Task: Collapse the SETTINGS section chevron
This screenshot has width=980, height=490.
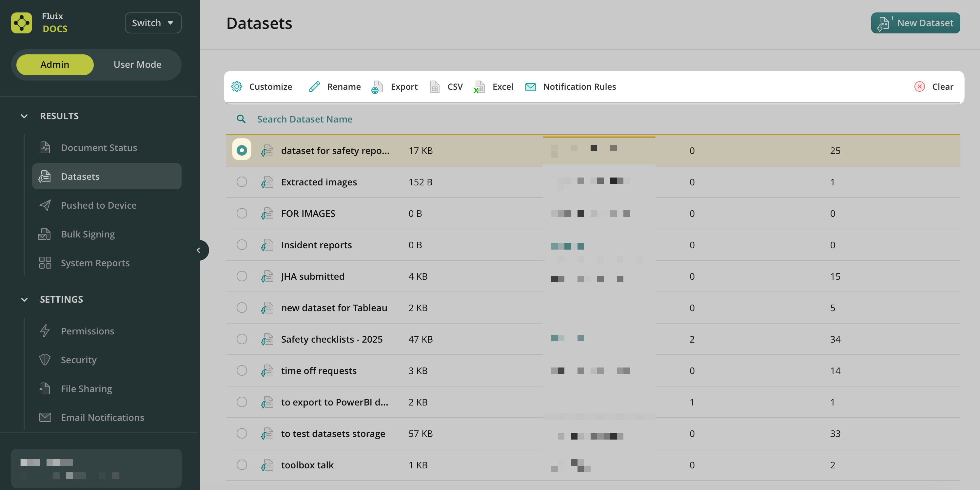Action: coord(24,300)
